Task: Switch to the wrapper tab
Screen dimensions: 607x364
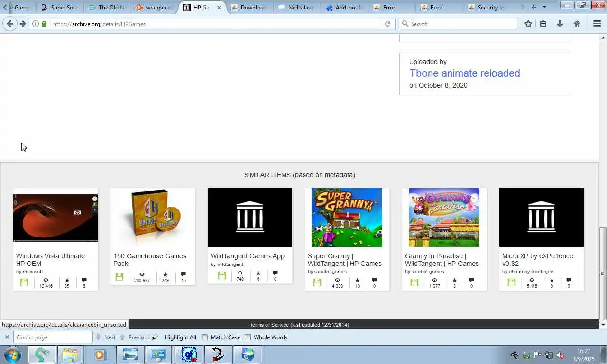Action: click(155, 7)
